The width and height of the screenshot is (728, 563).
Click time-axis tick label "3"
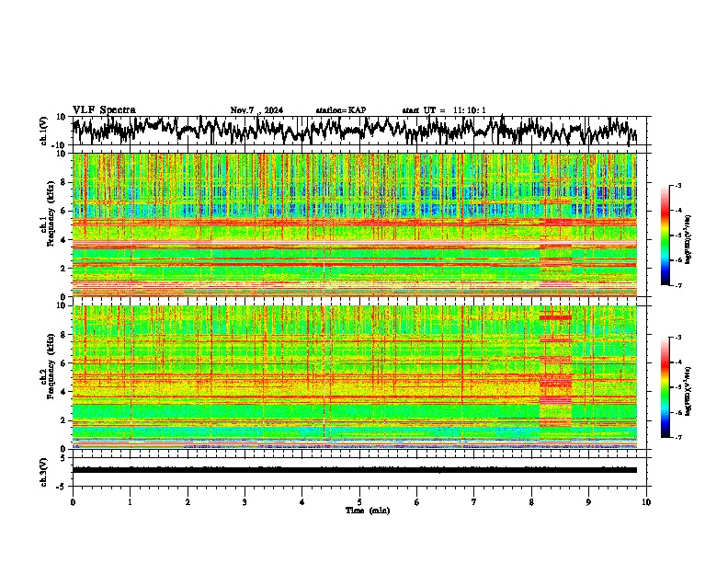tap(245, 502)
